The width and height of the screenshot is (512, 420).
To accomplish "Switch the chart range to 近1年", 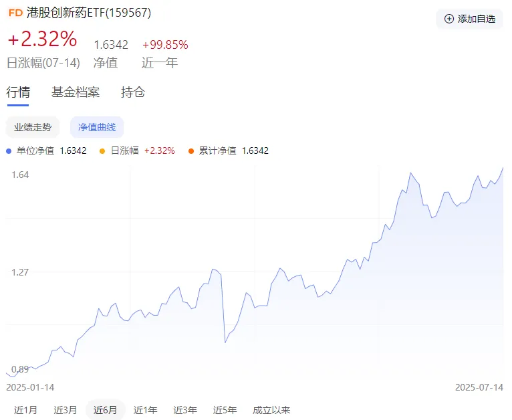I will [x=145, y=410].
